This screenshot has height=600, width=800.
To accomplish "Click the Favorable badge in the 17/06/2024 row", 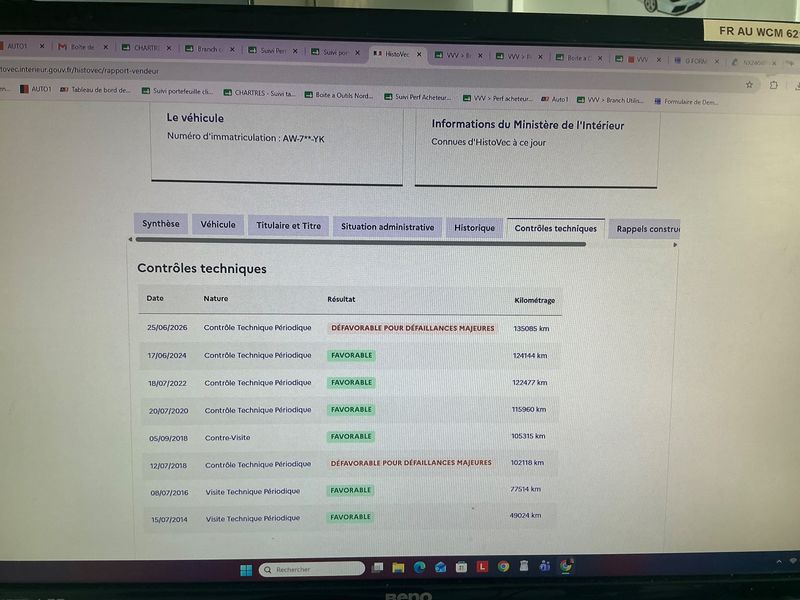I will point(352,355).
